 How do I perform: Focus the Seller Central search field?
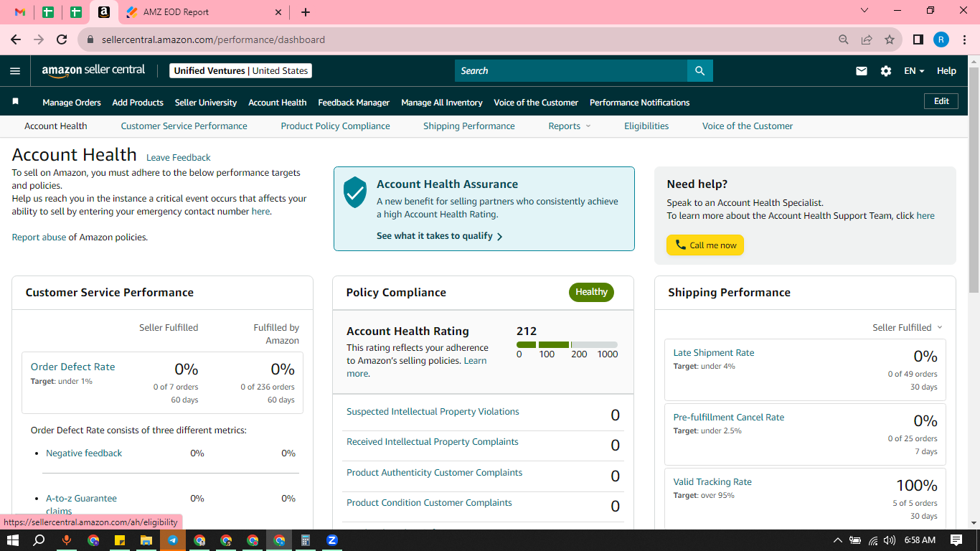coord(571,70)
